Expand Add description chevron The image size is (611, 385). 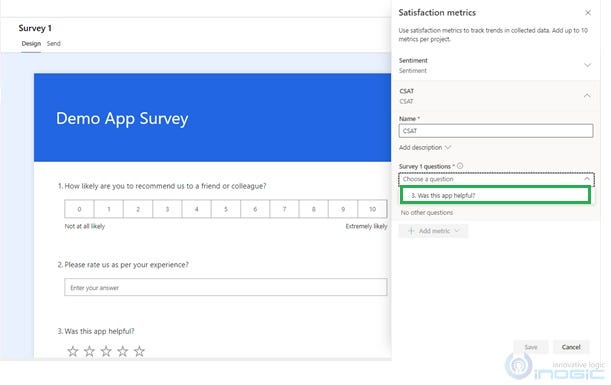point(448,147)
